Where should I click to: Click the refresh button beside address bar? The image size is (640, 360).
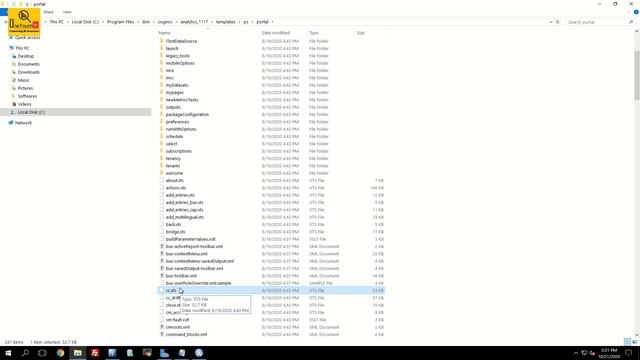[x=558, y=22]
